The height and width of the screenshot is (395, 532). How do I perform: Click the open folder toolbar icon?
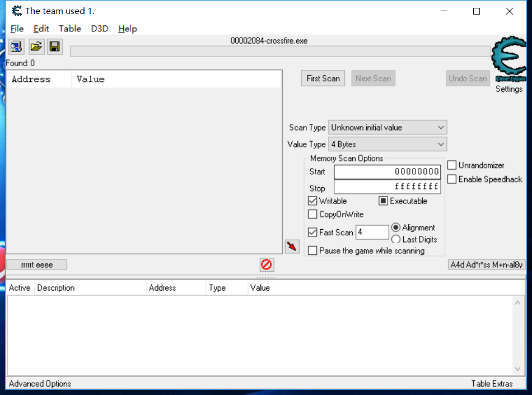(36, 47)
